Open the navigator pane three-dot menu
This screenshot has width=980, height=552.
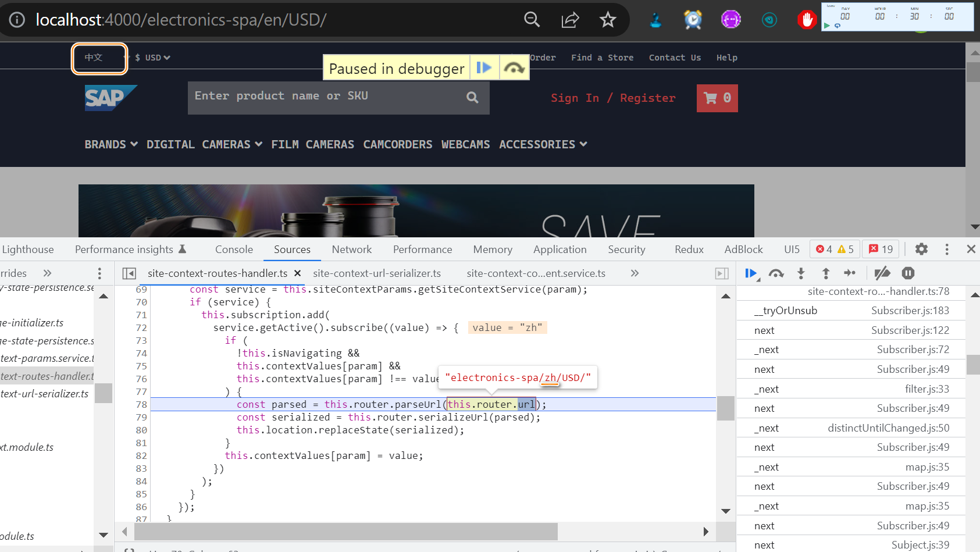click(x=99, y=273)
